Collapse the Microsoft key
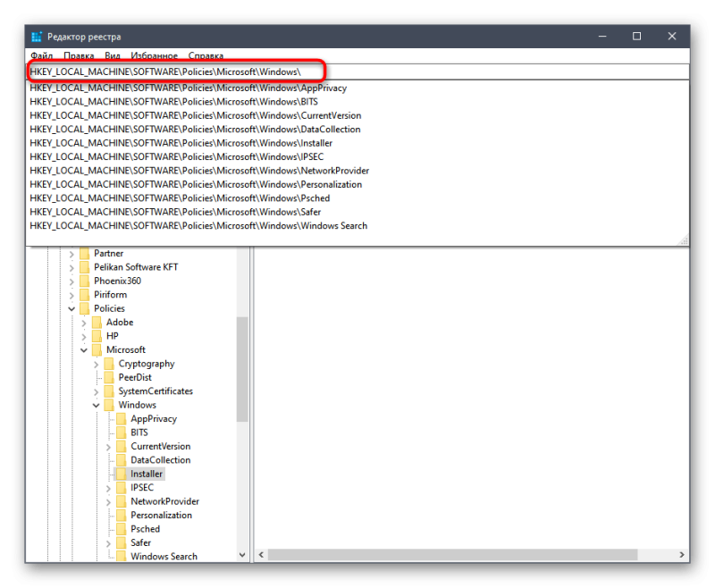The image size is (715, 588). tap(84, 350)
